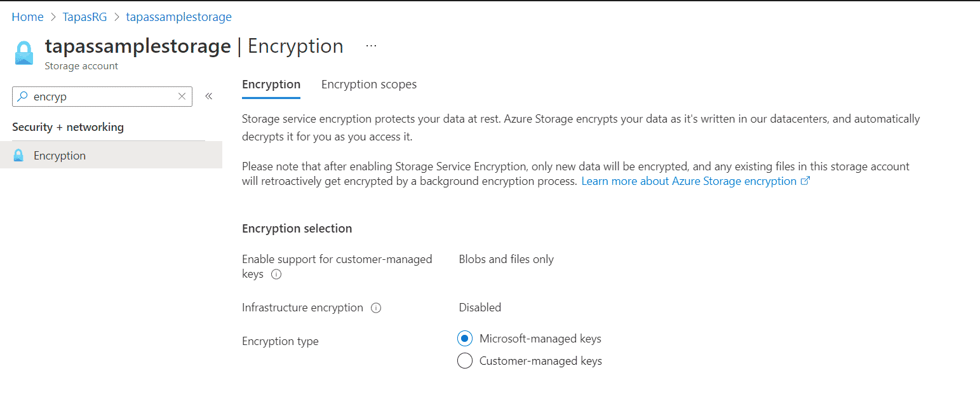Open the ellipsis menu next to page title
The image size is (980, 420).
pyautogui.click(x=371, y=44)
